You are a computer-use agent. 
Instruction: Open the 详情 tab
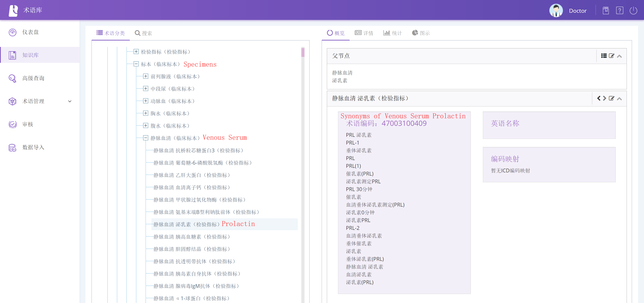pyautogui.click(x=364, y=33)
